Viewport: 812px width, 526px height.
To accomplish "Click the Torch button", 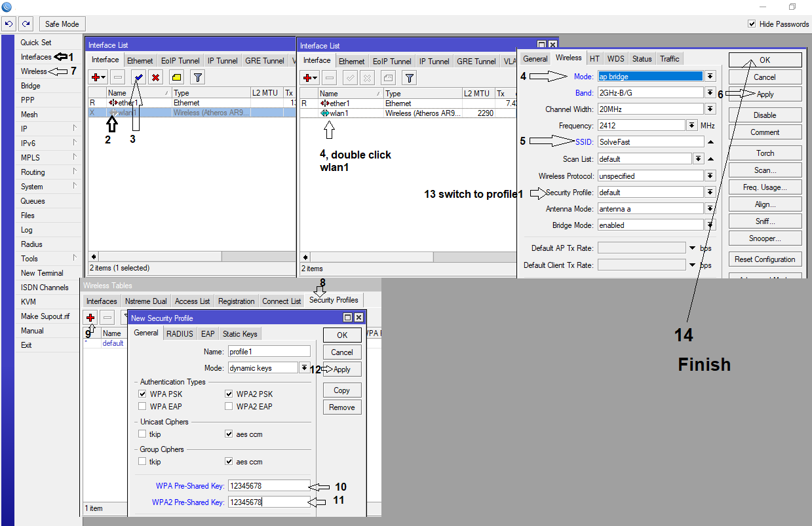I will click(765, 153).
